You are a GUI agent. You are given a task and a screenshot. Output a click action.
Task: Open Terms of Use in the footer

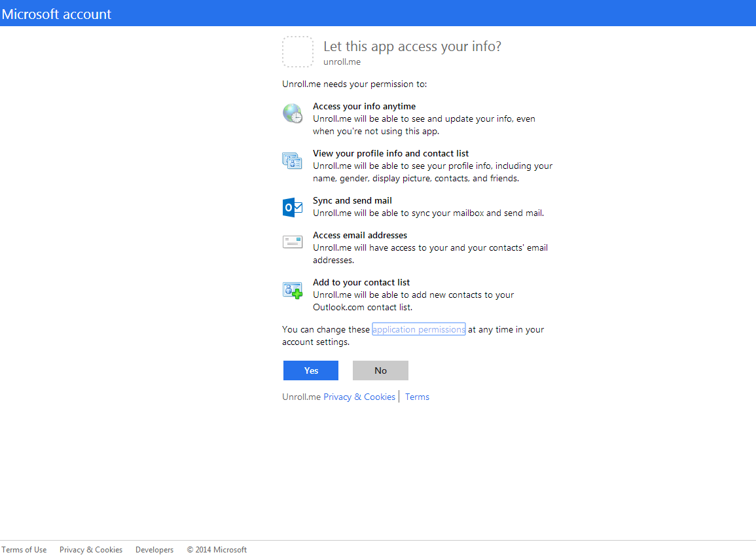24,550
